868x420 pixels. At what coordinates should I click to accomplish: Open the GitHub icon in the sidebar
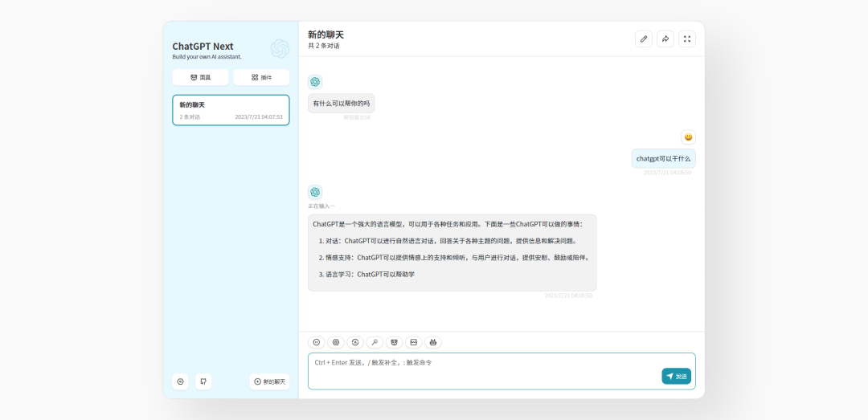click(x=203, y=381)
